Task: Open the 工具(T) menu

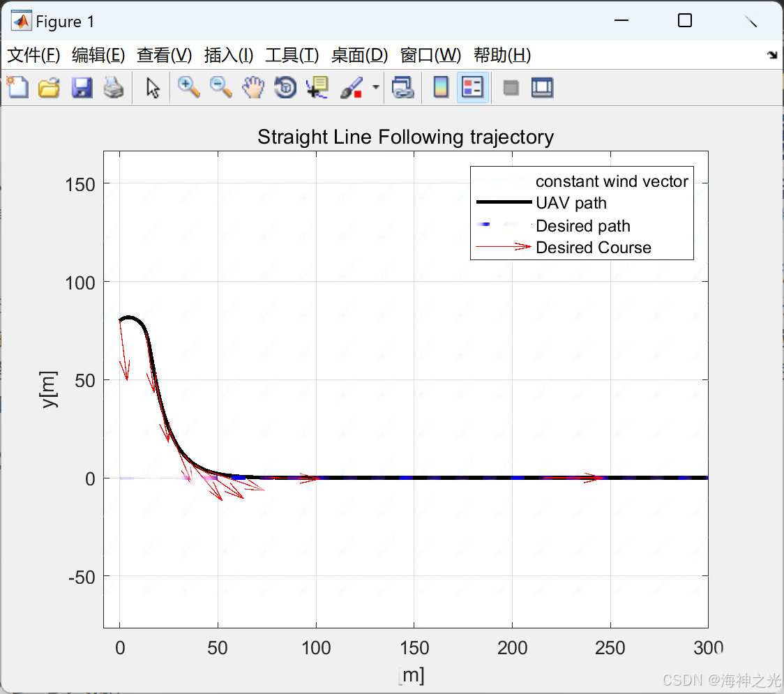Action: [x=292, y=55]
